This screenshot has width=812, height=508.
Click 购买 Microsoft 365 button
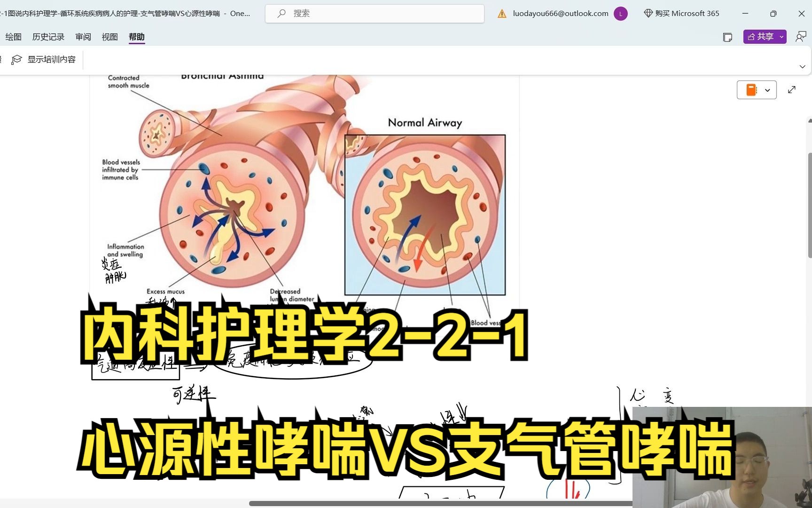[x=681, y=14]
